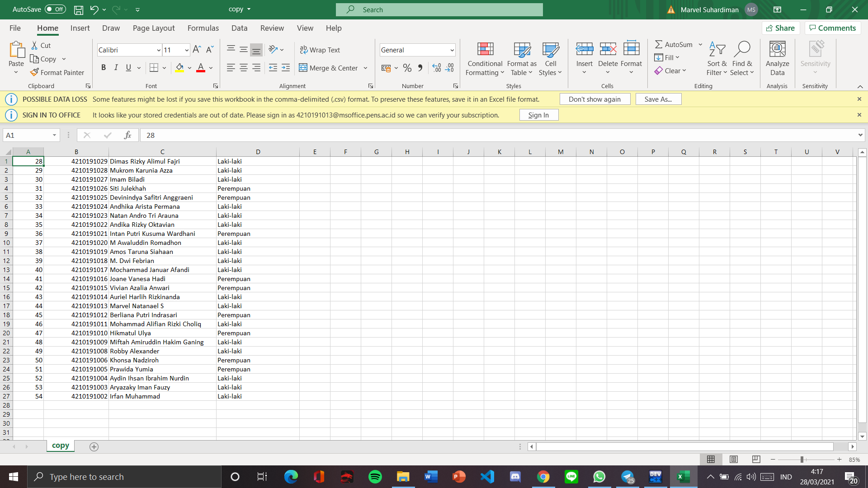Click the Save As... button

coord(658,99)
